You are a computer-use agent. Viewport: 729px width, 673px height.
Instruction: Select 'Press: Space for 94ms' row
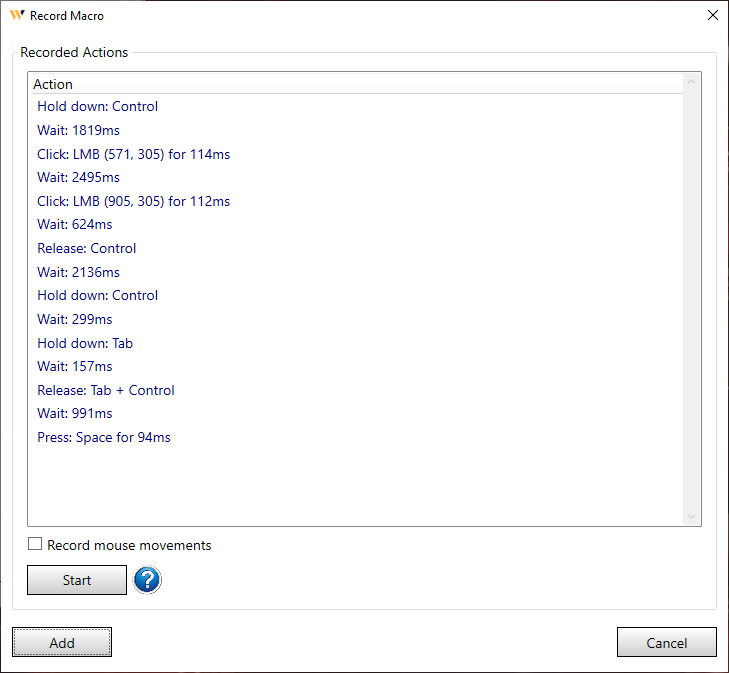(356, 437)
